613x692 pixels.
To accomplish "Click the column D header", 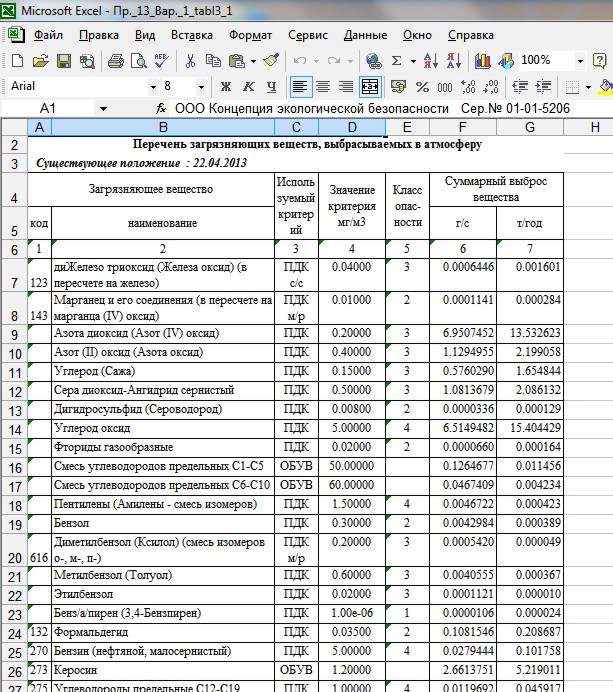I will point(351,127).
